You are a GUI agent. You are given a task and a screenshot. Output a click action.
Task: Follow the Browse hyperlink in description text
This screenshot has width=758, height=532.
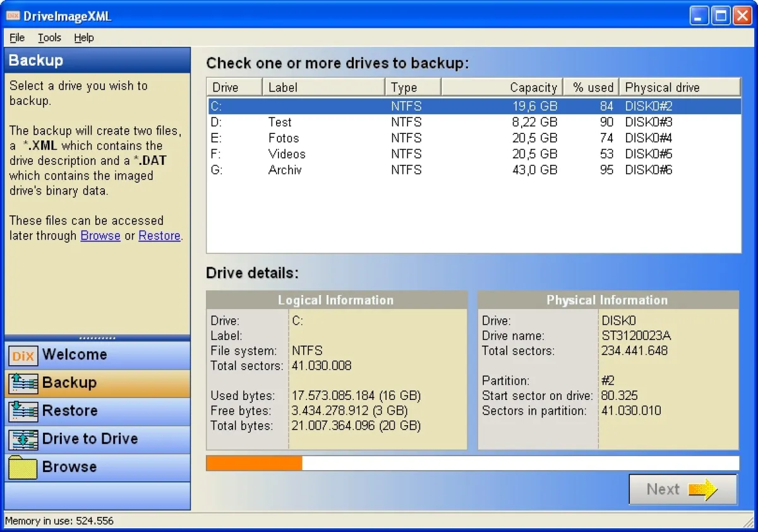tap(100, 236)
